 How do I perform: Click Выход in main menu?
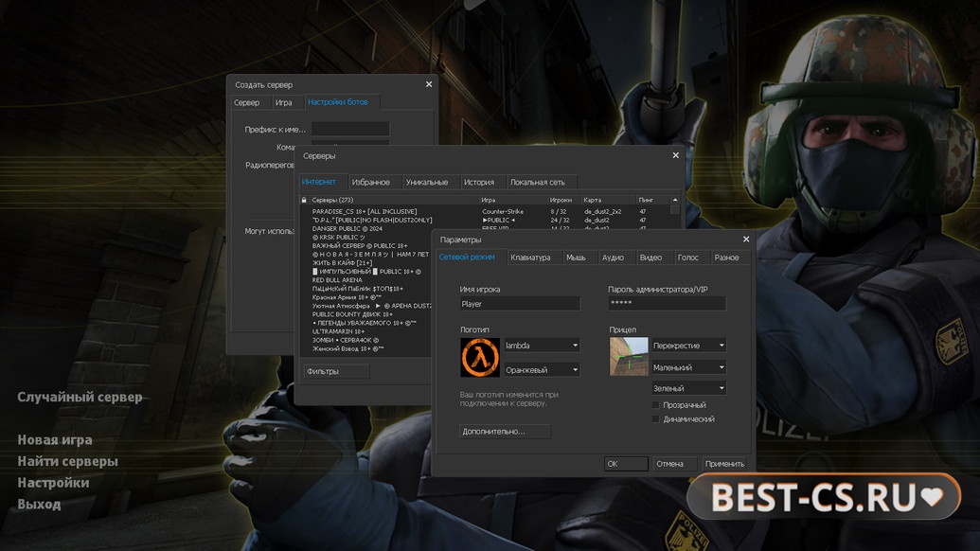point(39,505)
